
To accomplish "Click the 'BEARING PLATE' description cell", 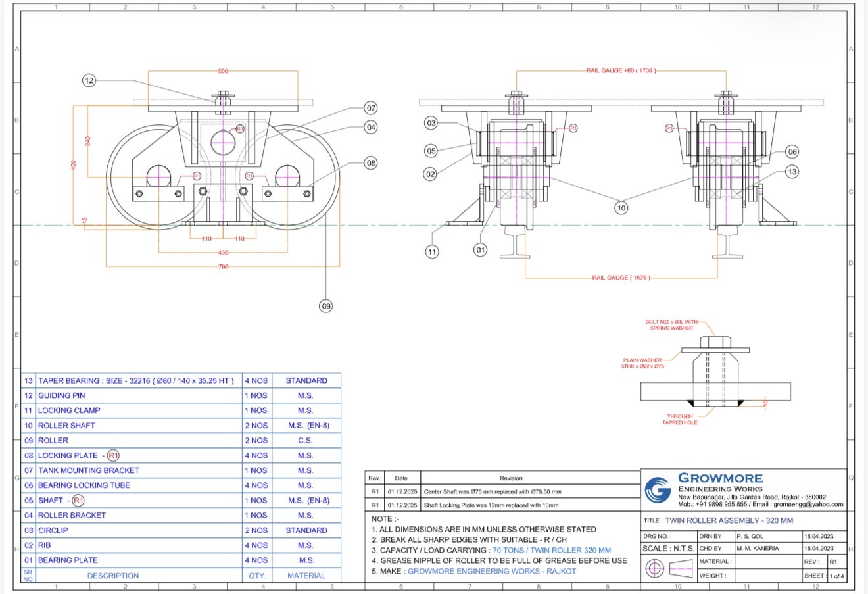I will (139, 560).
